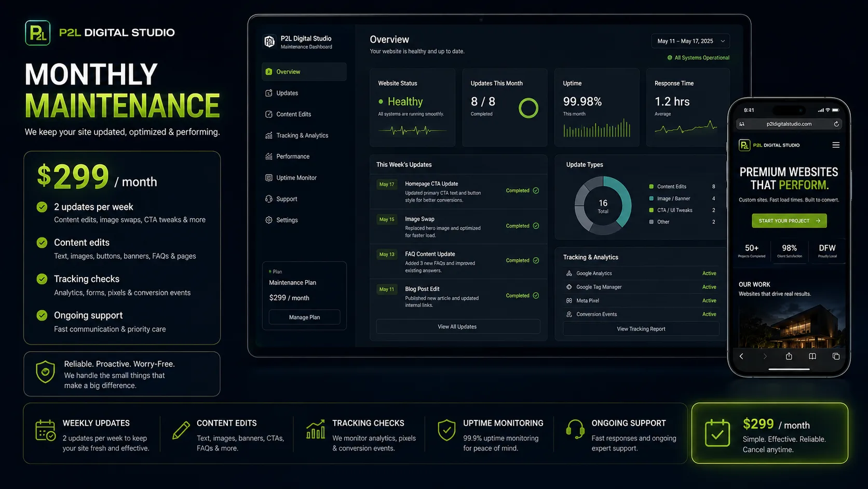Image resolution: width=868 pixels, height=489 pixels.
Task: Click the P2L logo at top left
Action: [x=38, y=33]
